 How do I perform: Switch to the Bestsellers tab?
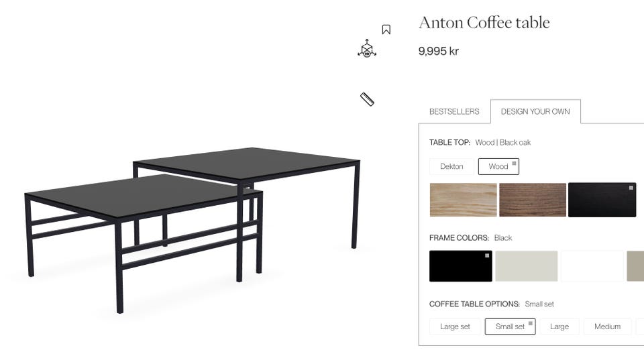(454, 112)
